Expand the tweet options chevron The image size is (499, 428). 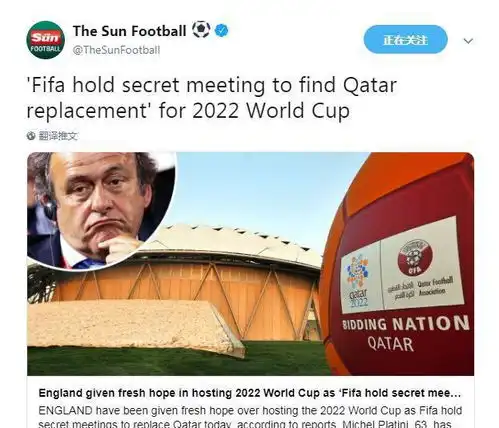(x=468, y=41)
